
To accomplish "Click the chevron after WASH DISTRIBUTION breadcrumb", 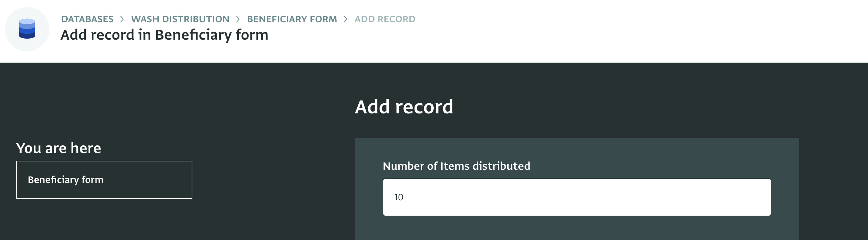I will (238, 19).
